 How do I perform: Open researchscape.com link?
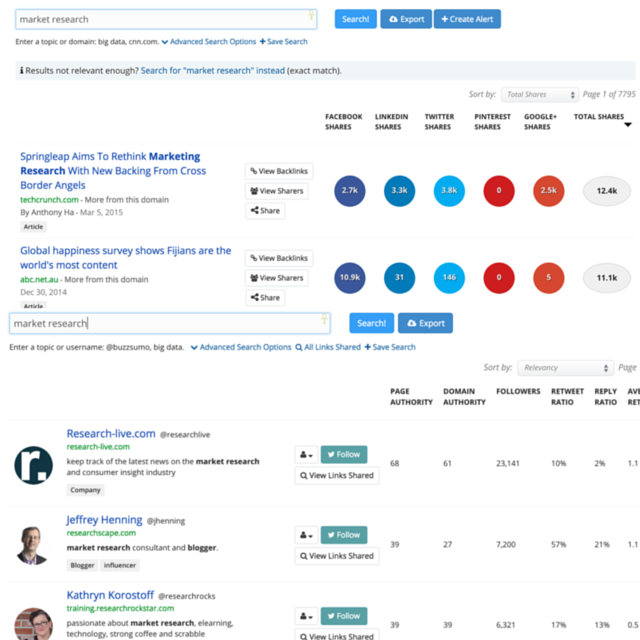click(x=101, y=533)
